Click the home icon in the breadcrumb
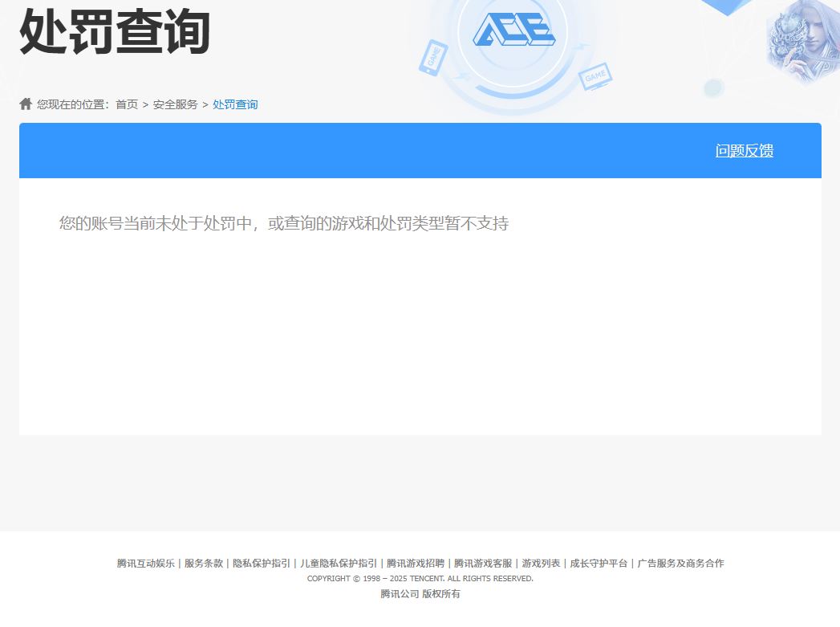This screenshot has width=840, height=627. click(x=25, y=104)
